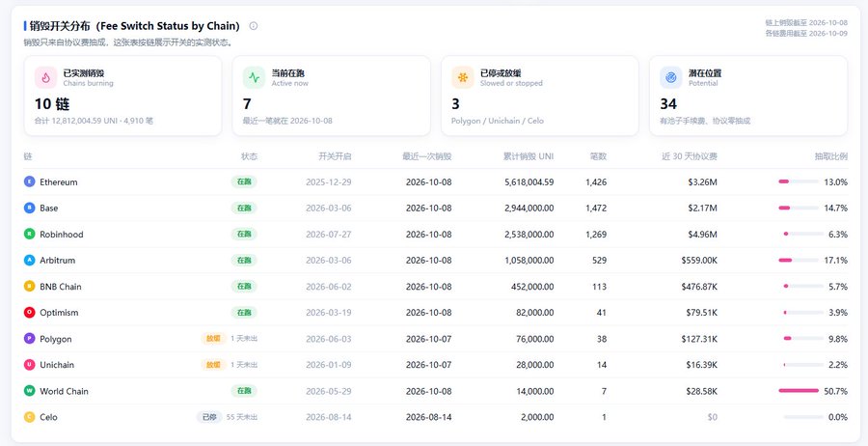The height and width of the screenshot is (446, 868).
Task: Click Celo's last burn date 2026-08-14
Action: 428,417
